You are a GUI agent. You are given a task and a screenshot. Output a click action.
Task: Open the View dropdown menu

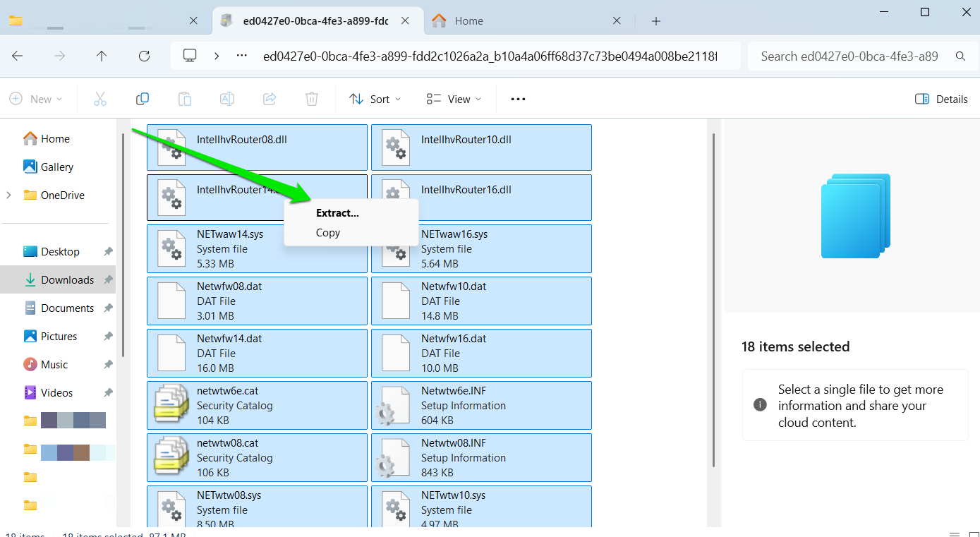point(454,99)
